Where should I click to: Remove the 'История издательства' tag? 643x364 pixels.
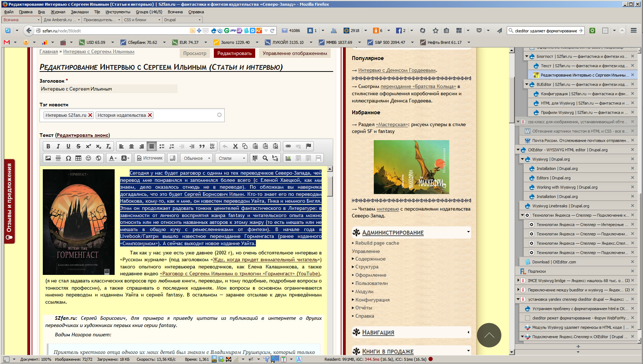pyautogui.click(x=150, y=115)
